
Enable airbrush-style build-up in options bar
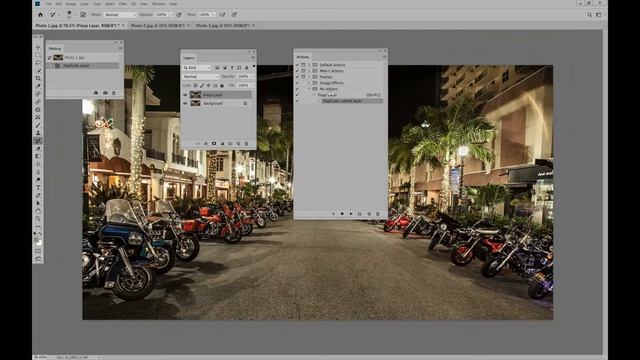[x=223, y=15]
